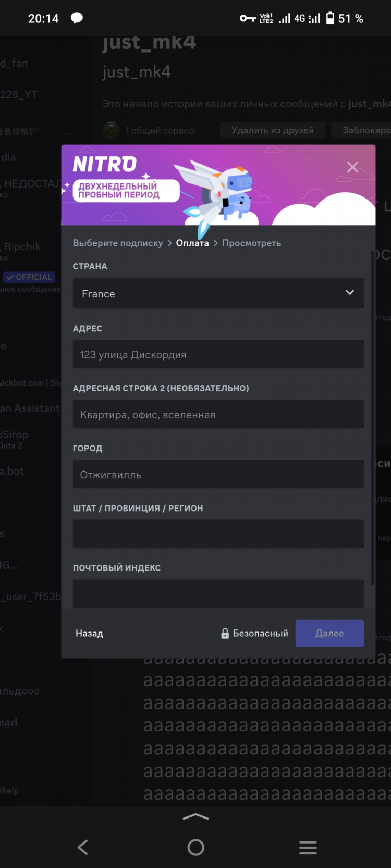Image resolution: width=391 pixels, height=868 pixels.
Task: Tap the 'СТРАНА' field label
Action: tap(90, 266)
